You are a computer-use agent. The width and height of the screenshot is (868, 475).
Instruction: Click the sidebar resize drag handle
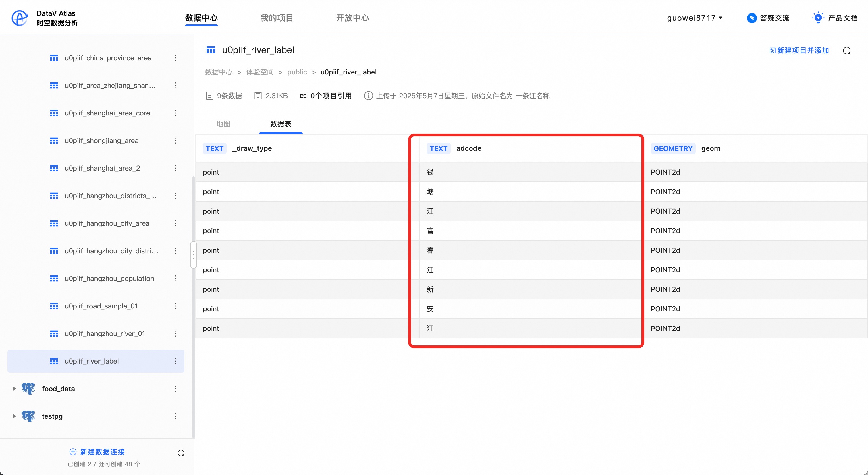(x=193, y=255)
